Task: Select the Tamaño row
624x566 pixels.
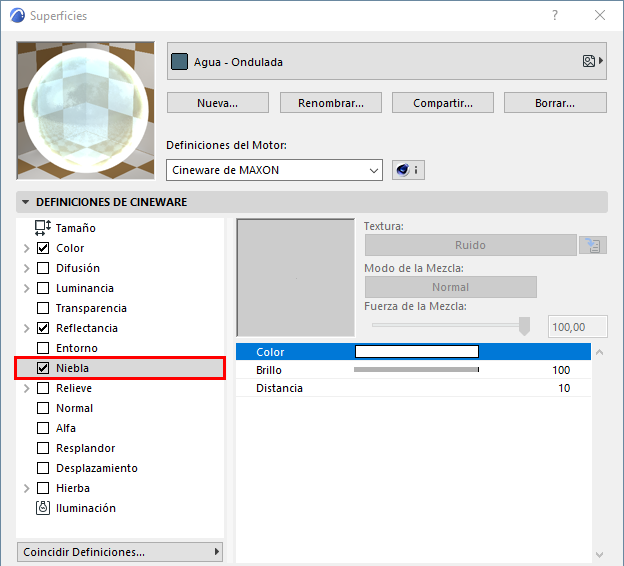Action: 120,228
